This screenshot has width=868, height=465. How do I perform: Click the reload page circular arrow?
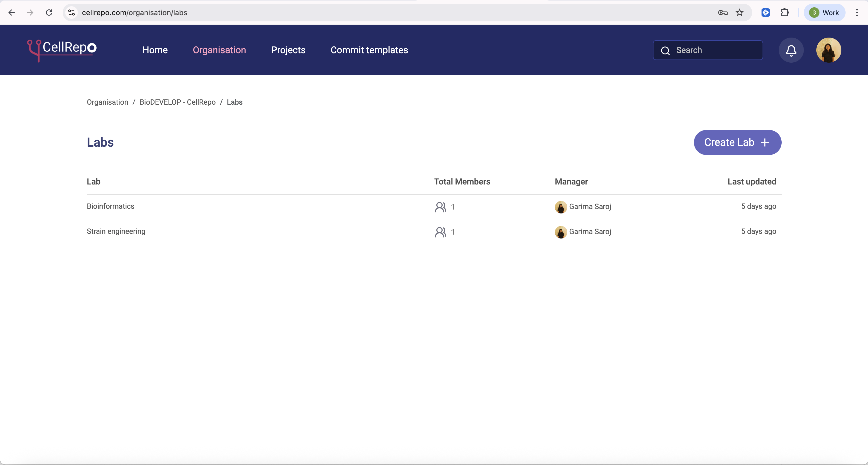pos(49,13)
